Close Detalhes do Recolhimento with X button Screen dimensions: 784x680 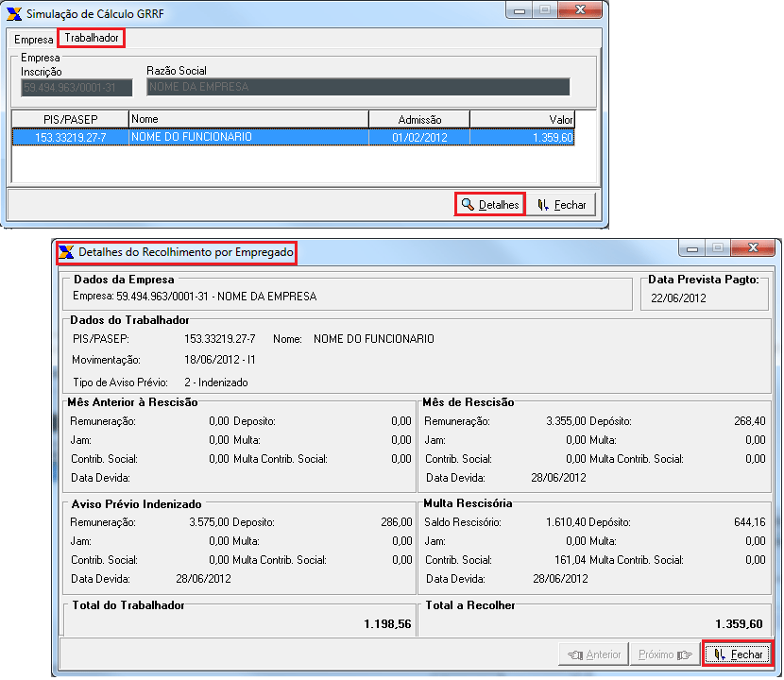pyautogui.click(x=753, y=248)
